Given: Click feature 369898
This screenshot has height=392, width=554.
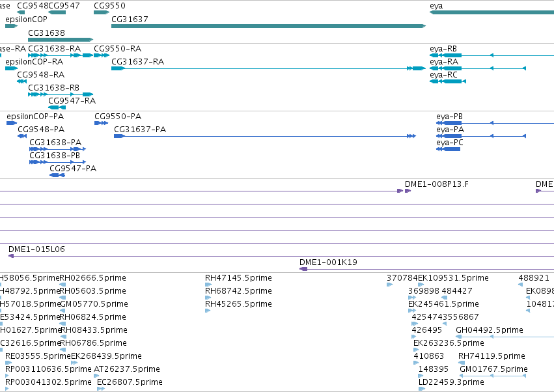Looking at the screenshot, I should [412, 298].
